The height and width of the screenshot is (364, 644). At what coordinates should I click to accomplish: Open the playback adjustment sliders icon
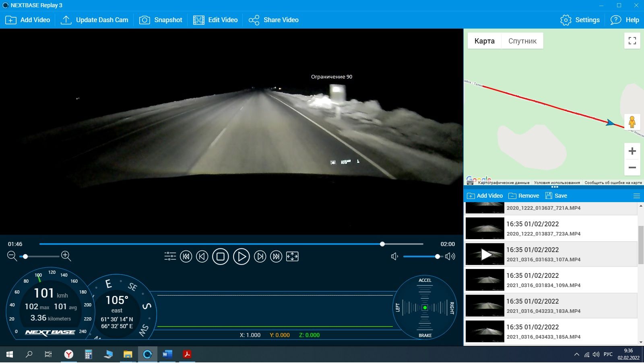[x=170, y=256]
